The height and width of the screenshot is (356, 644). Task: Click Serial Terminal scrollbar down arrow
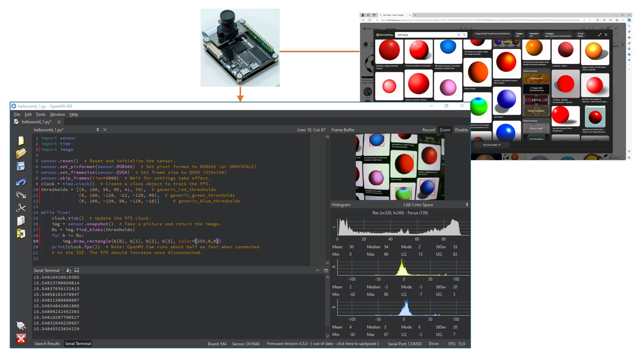(327, 336)
